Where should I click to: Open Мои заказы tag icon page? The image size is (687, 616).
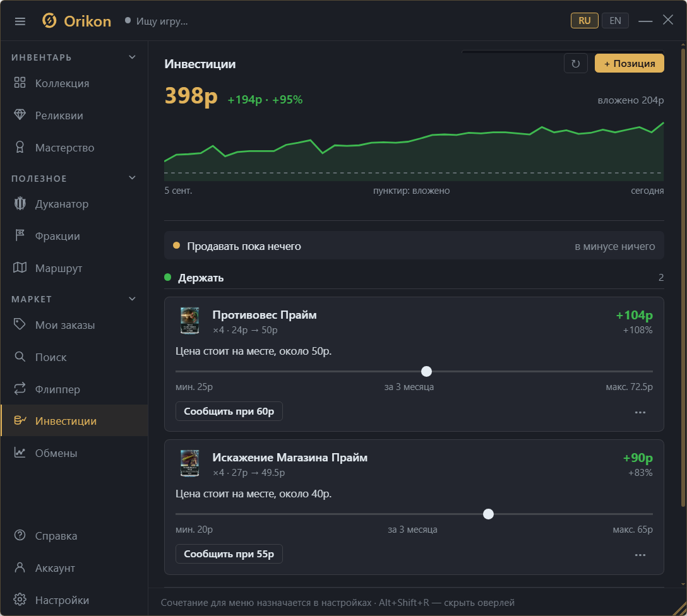click(x=74, y=325)
